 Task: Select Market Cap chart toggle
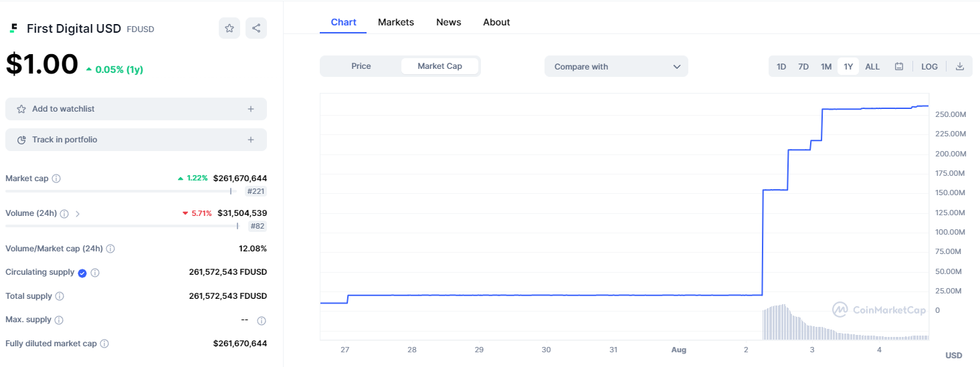tap(439, 66)
